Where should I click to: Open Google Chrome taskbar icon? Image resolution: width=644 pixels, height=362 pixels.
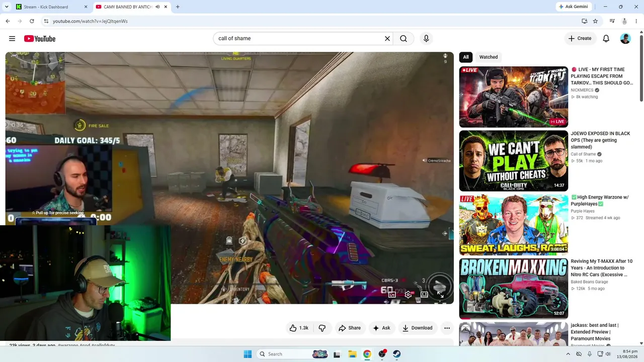[367, 354]
